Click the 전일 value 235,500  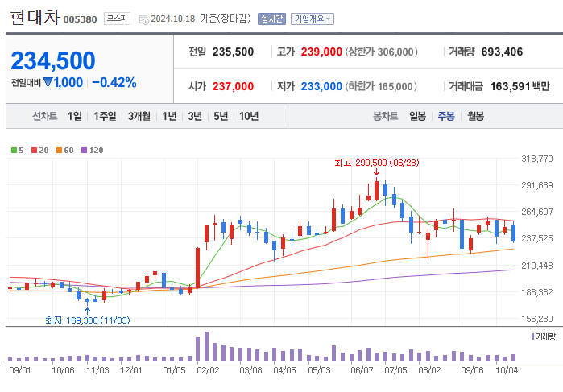233,52
